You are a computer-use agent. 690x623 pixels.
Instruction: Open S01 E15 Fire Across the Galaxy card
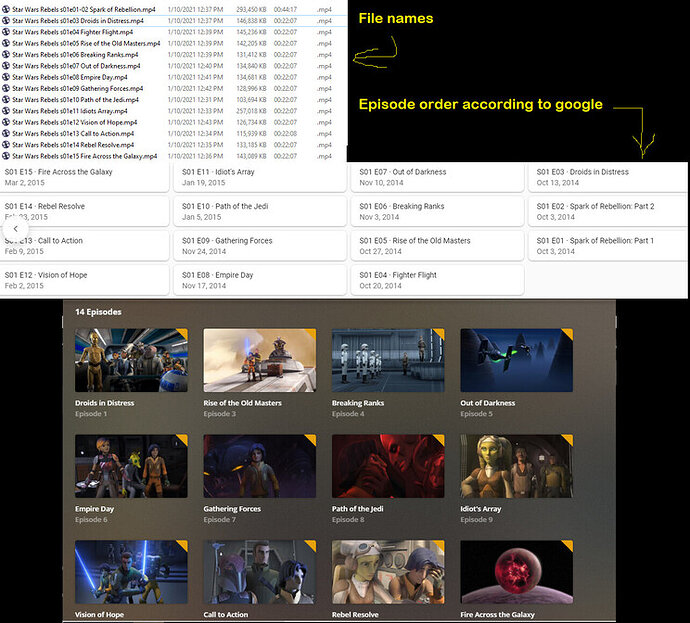tap(84, 177)
